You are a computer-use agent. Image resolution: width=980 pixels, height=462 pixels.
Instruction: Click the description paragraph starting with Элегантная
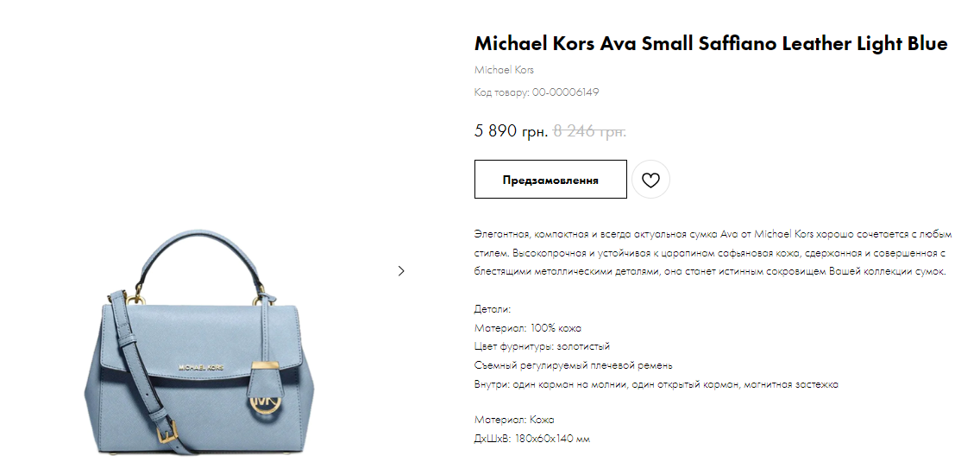click(713, 253)
